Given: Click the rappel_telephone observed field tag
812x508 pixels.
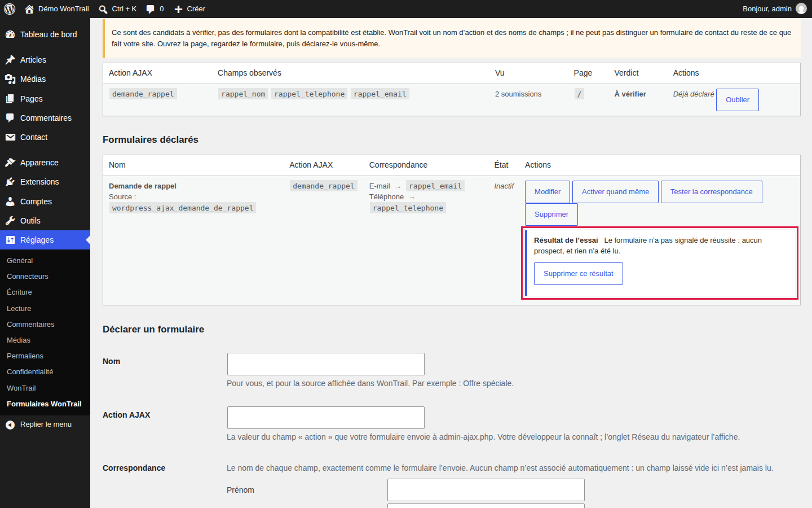Looking at the screenshot, I should click(310, 94).
